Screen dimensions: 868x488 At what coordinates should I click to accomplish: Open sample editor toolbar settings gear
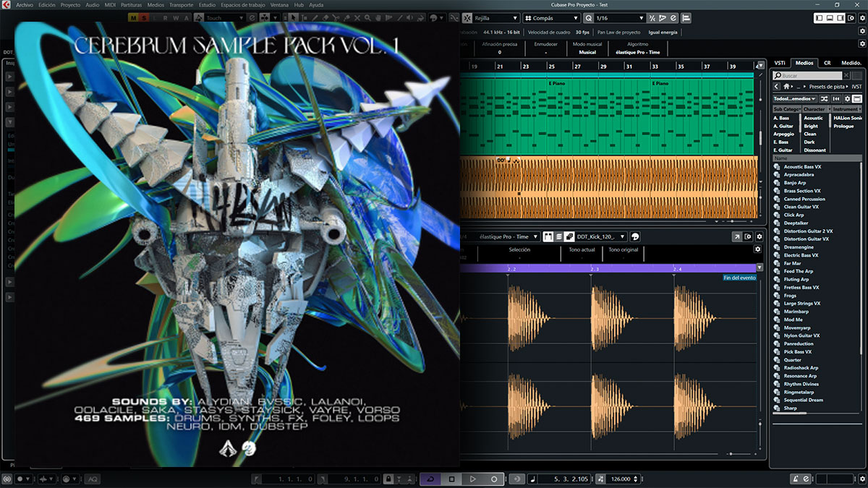coord(759,236)
